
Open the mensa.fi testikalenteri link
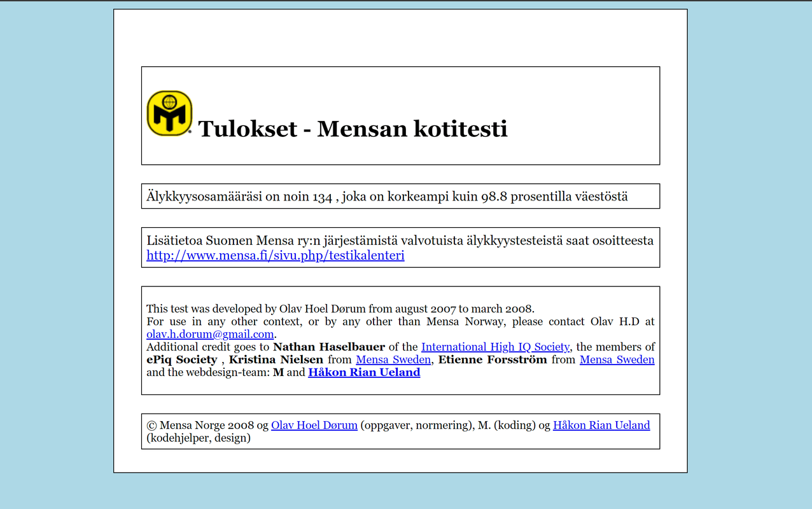[276, 256]
